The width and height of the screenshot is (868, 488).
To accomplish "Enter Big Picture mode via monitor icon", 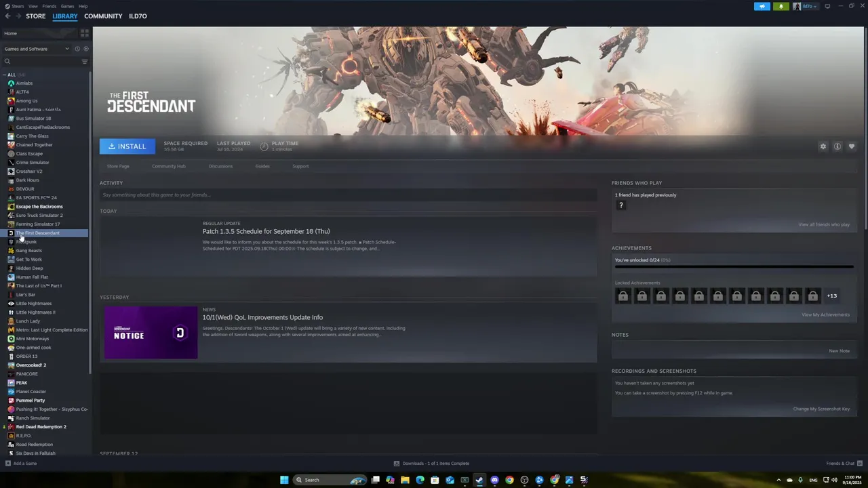I will [x=827, y=6].
